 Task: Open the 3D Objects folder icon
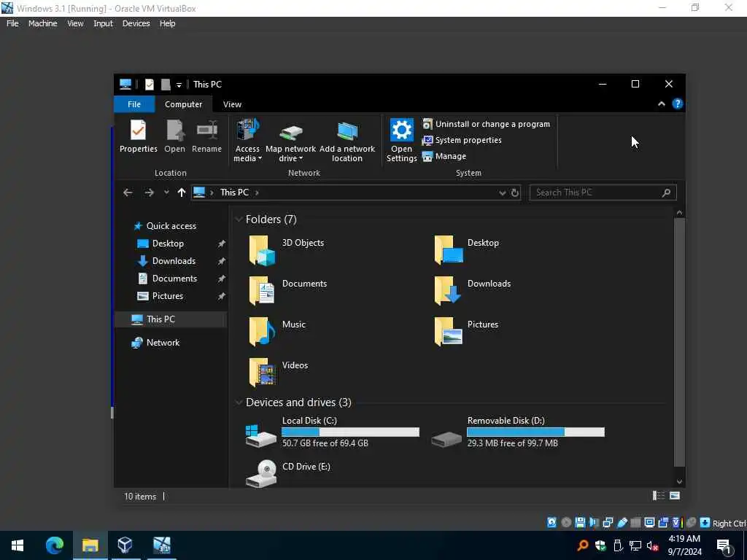pos(262,250)
